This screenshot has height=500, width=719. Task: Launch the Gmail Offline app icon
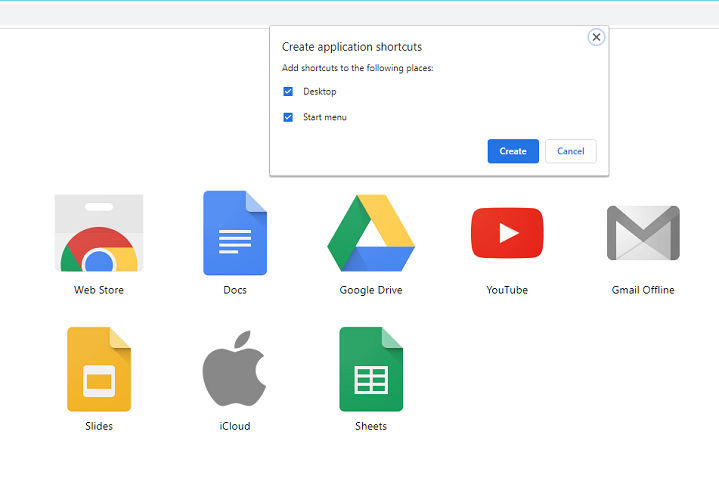643,233
